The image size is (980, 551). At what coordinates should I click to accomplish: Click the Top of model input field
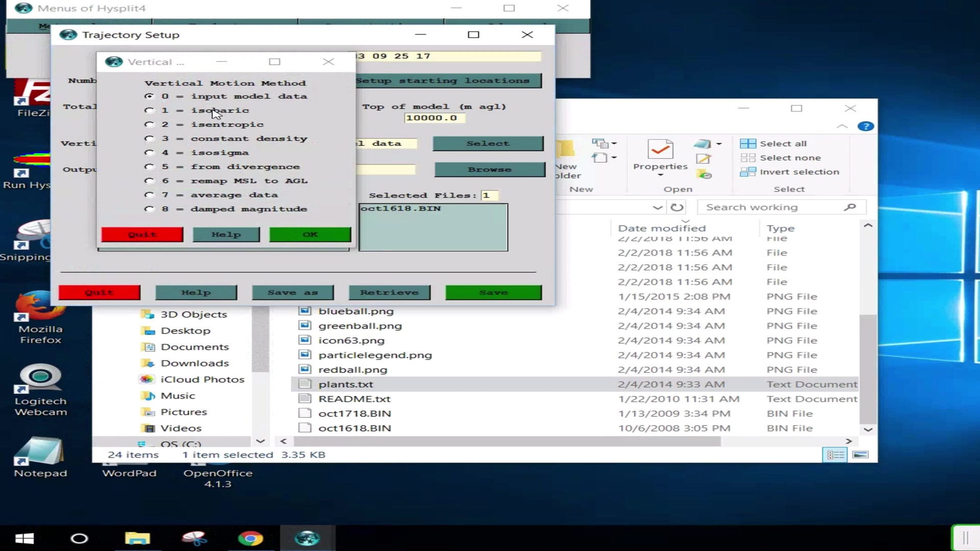[434, 118]
